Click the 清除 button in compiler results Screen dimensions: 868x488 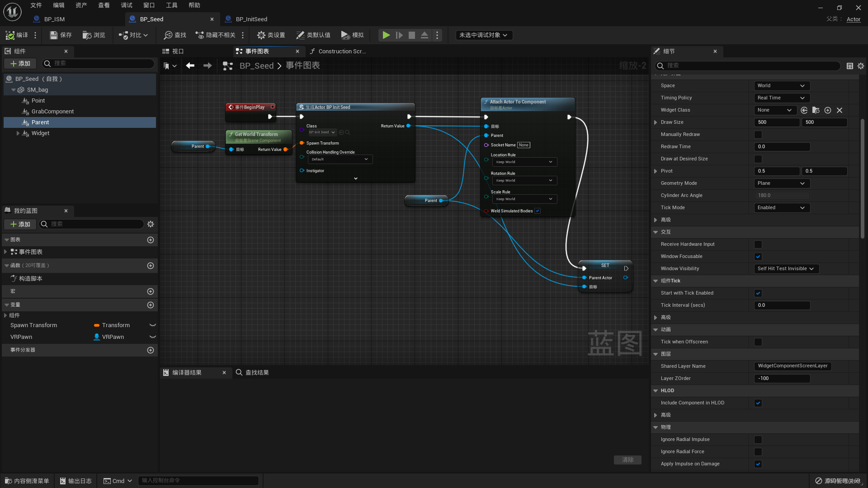click(x=627, y=460)
